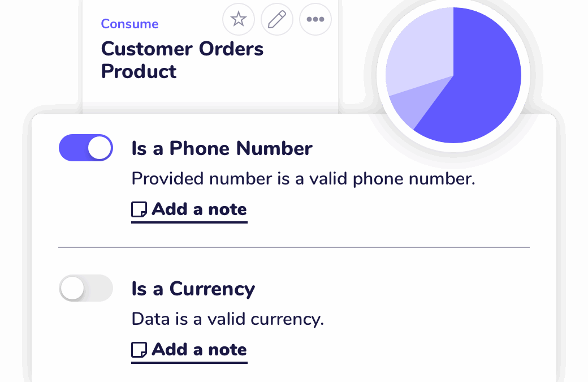Click the Is a Phone Number heading

click(222, 149)
